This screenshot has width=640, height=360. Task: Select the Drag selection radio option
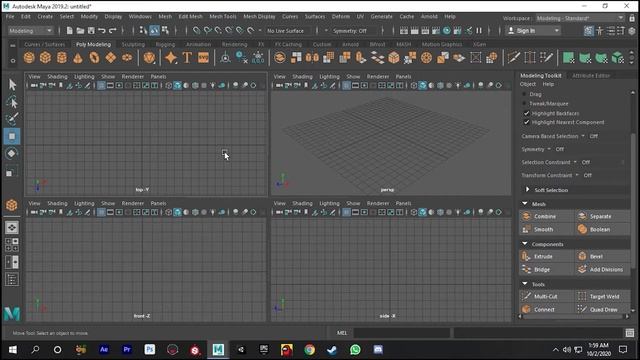point(524,94)
